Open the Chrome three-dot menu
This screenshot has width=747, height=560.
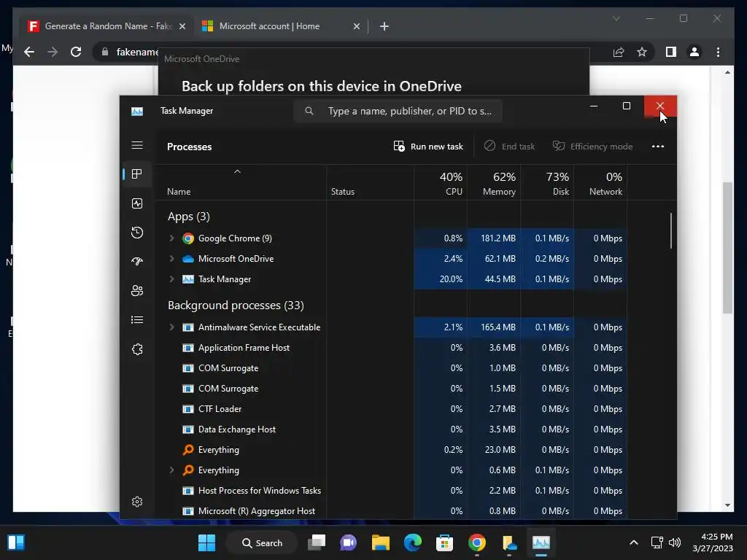click(x=718, y=52)
